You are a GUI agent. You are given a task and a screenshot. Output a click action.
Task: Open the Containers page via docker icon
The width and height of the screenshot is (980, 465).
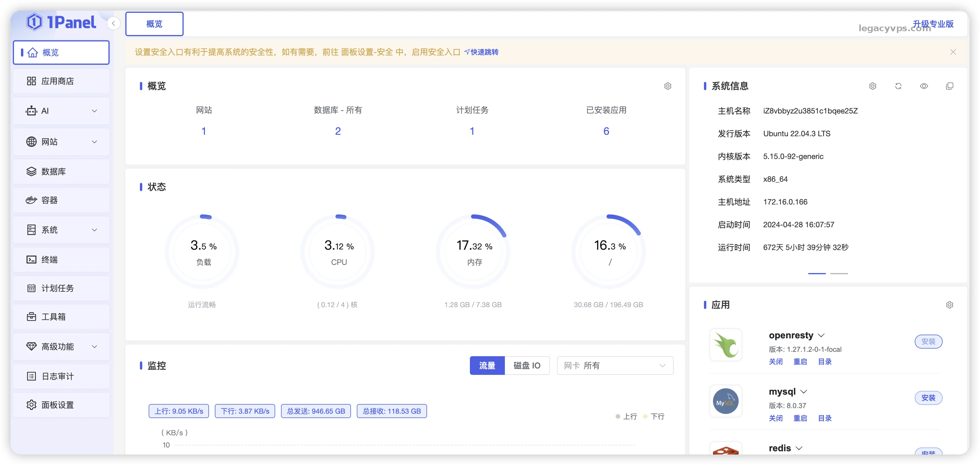tap(31, 200)
